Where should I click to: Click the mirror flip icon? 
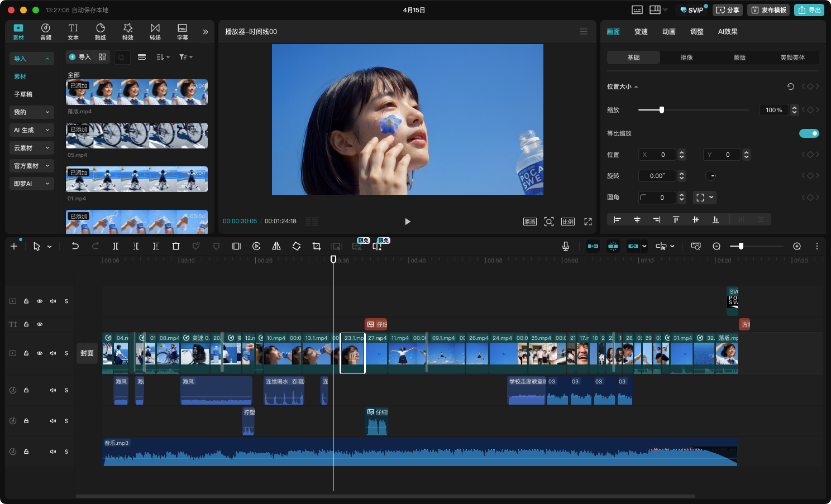[x=276, y=246]
